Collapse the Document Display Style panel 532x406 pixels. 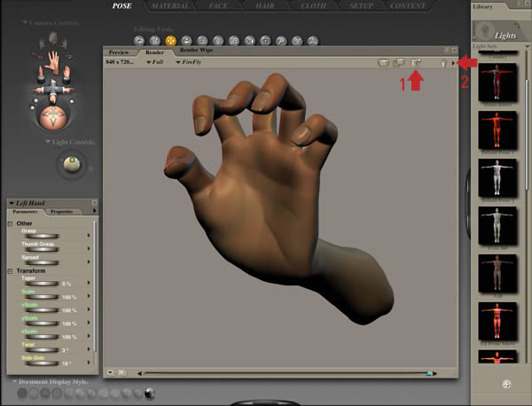click(x=14, y=381)
